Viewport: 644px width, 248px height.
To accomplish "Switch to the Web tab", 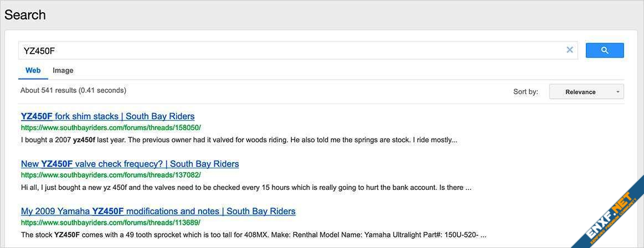I will point(33,70).
